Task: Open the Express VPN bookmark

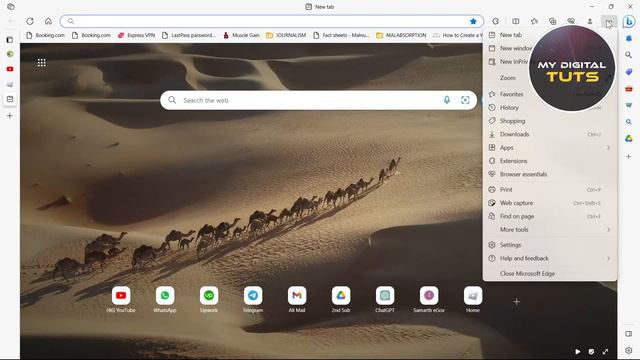Action: coord(136,36)
